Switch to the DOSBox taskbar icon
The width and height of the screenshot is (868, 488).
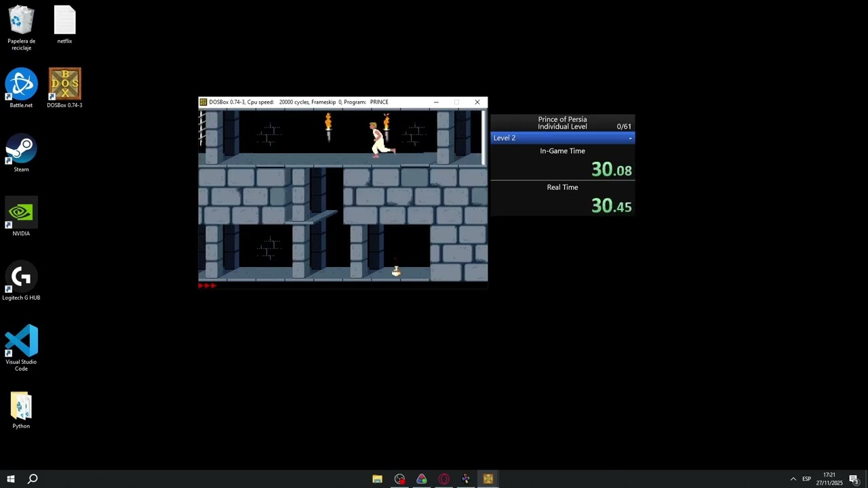point(488,479)
